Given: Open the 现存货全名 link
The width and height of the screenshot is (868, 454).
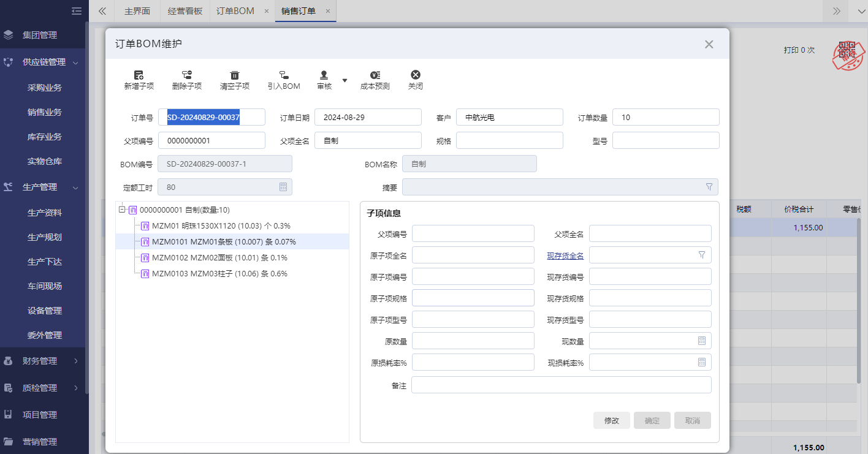Looking at the screenshot, I should [x=565, y=254].
